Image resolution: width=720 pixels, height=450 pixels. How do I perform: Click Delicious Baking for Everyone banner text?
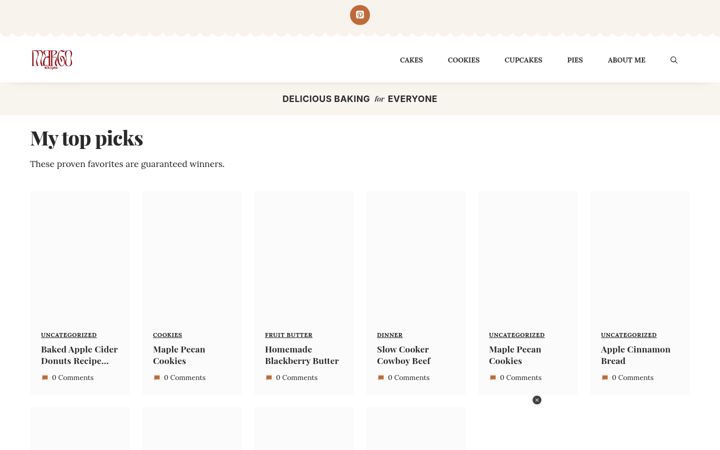click(x=360, y=99)
